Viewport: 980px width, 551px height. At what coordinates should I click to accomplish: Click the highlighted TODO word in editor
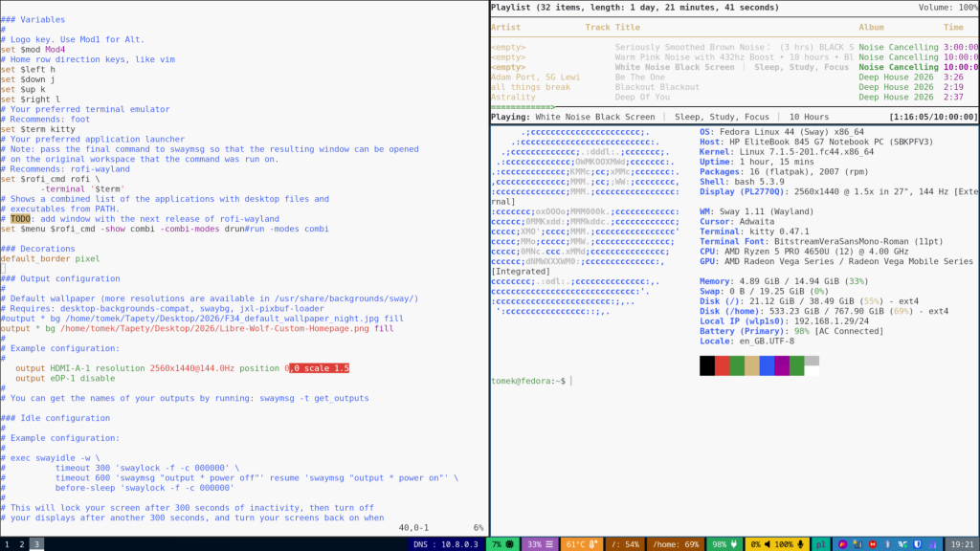pos(20,219)
